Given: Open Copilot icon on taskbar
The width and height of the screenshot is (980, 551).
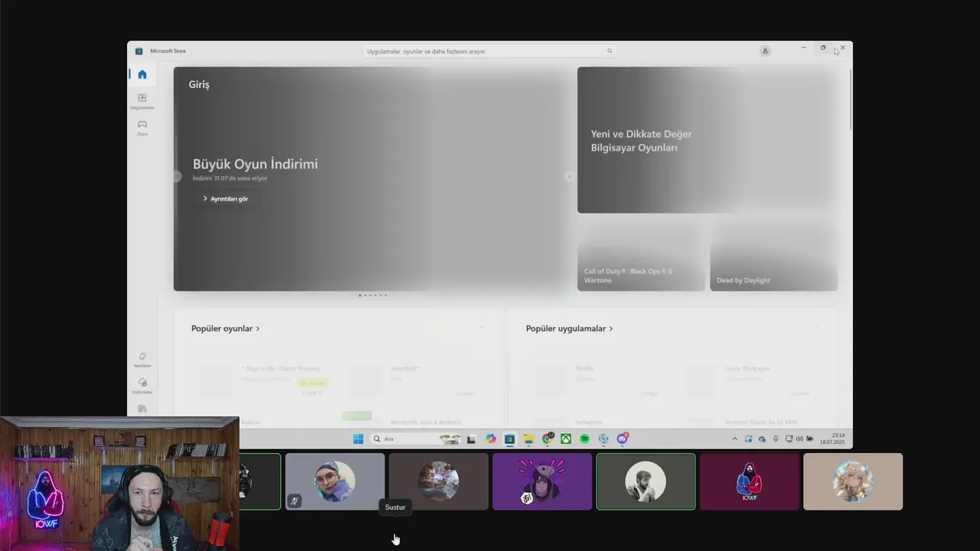Looking at the screenshot, I should (491, 439).
